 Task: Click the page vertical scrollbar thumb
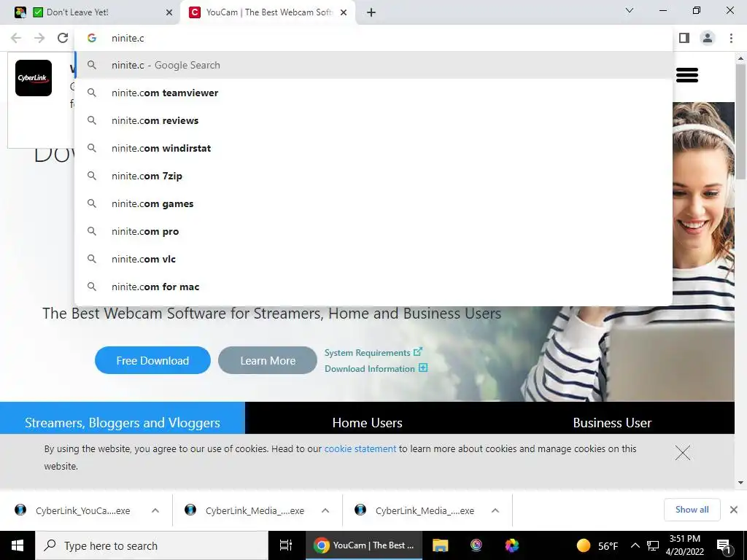click(740, 122)
